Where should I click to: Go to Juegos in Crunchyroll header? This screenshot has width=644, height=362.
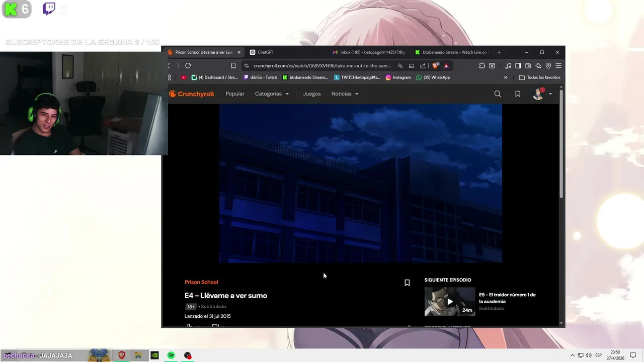[312, 94]
